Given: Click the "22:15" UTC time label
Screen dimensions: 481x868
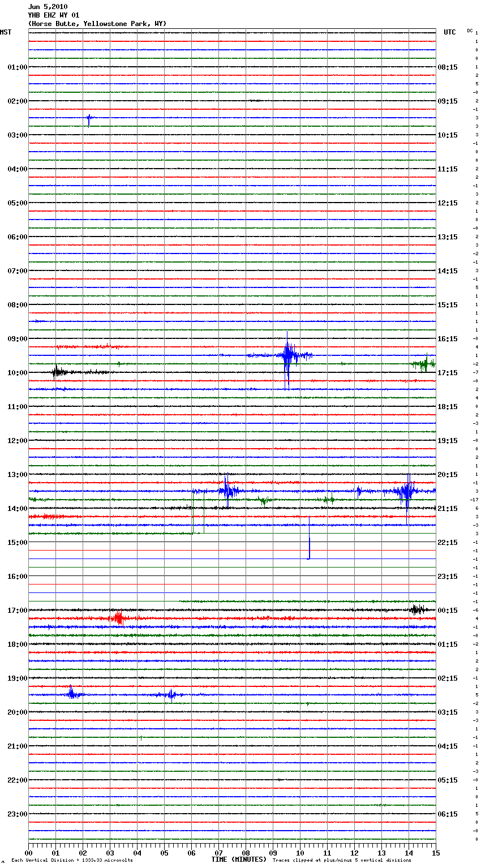Looking at the screenshot, I should point(448,542).
